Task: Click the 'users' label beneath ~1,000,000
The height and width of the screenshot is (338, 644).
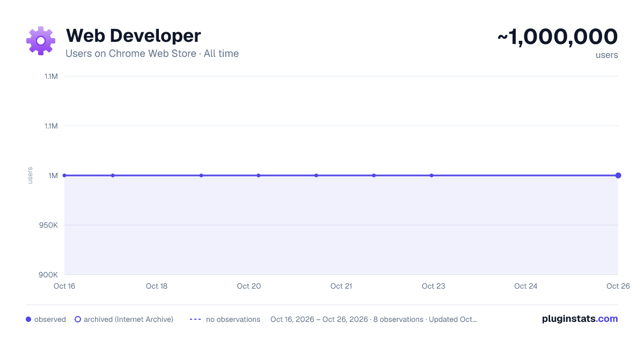Action: click(x=607, y=55)
